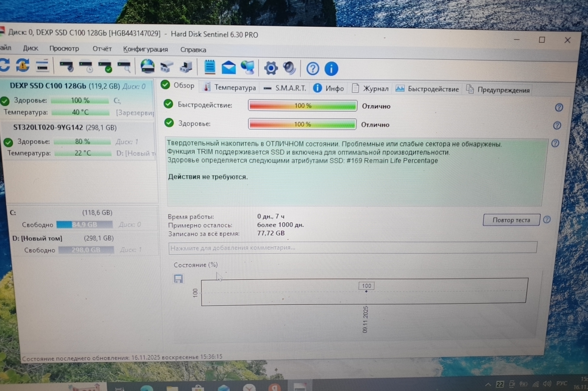
Task: Click the disk with globe icon
Action: tap(147, 67)
